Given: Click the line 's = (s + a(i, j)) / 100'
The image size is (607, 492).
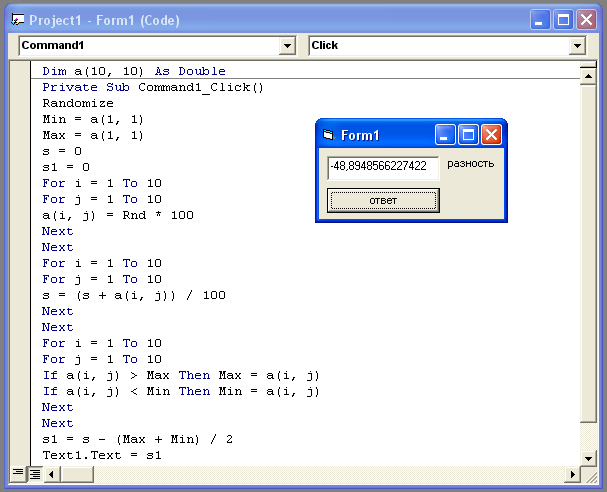Looking at the screenshot, I should pyautogui.click(x=134, y=295).
